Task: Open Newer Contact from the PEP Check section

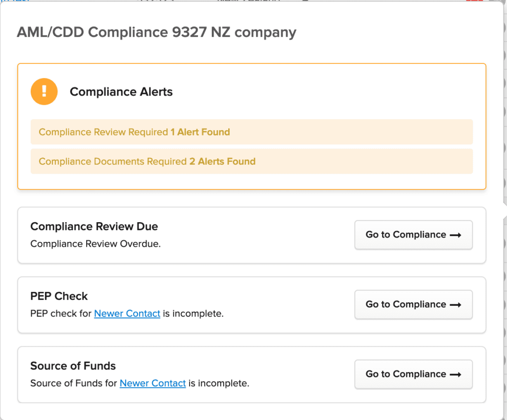Action: pyautogui.click(x=127, y=313)
